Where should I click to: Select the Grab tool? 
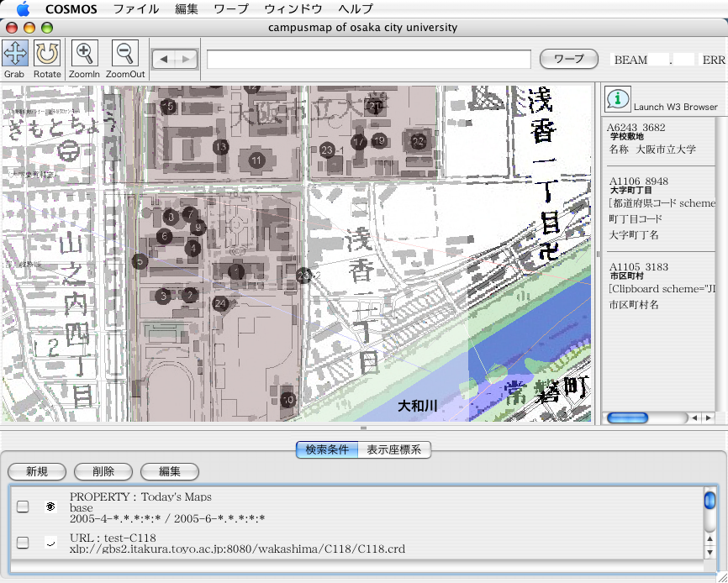pos(15,53)
